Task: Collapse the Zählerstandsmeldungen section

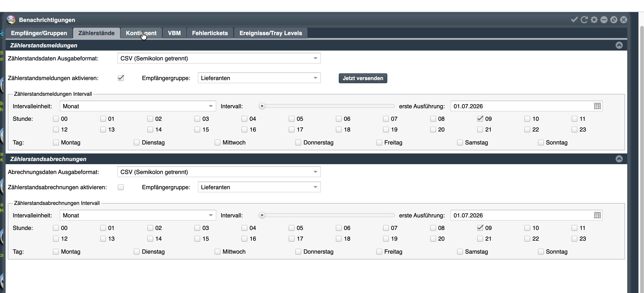Action: pos(619,45)
